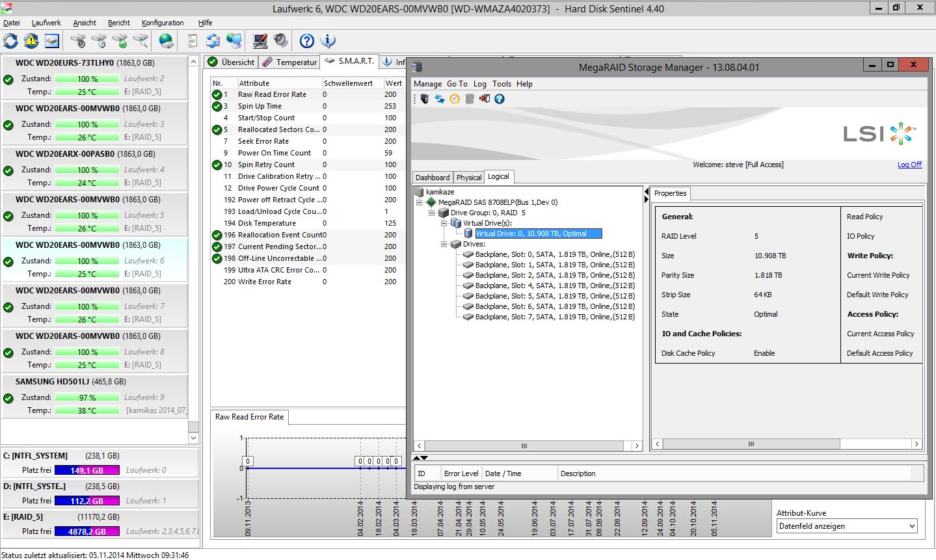
Task: Click the green status check of SAMSUNG HD501LJ
Action: (8, 398)
